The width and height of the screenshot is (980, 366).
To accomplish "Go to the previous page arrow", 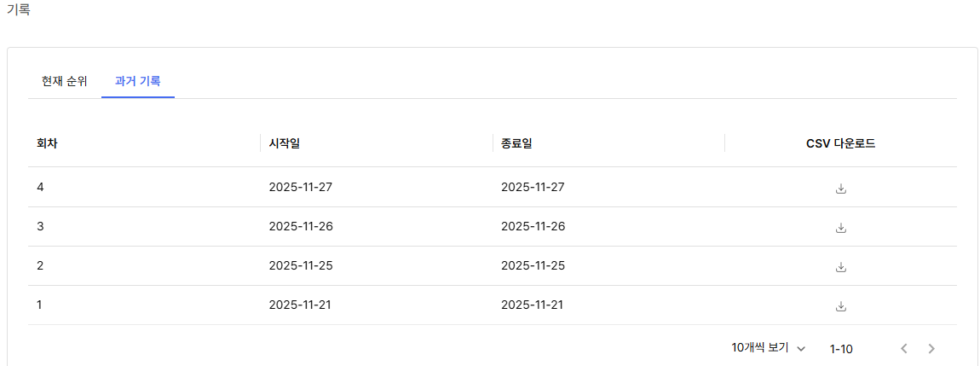I will 903,348.
